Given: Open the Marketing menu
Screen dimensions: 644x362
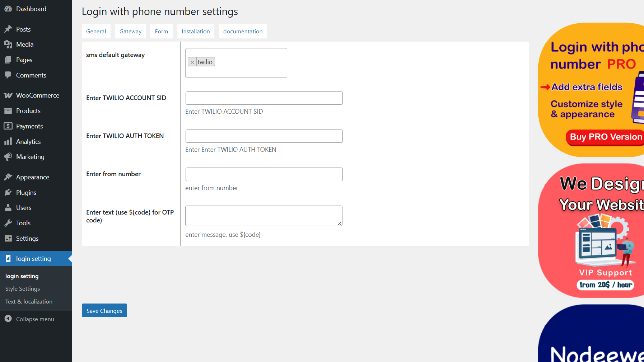Looking at the screenshot, I should (36, 157).
